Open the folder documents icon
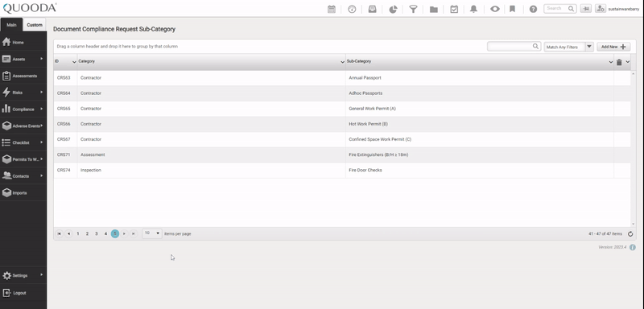 click(x=434, y=9)
